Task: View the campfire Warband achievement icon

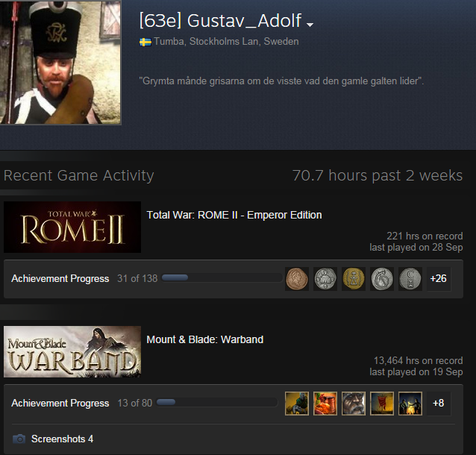Action: pyautogui.click(x=410, y=404)
